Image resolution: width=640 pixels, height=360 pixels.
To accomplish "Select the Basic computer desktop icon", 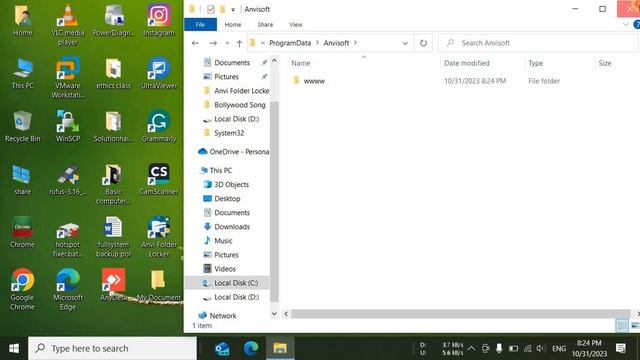I will pyautogui.click(x=113, y=184).
